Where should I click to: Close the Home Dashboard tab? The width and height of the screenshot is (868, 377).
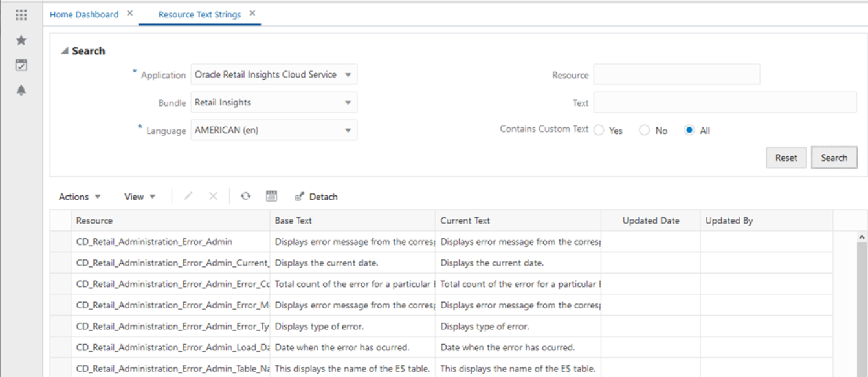[130, 14]
